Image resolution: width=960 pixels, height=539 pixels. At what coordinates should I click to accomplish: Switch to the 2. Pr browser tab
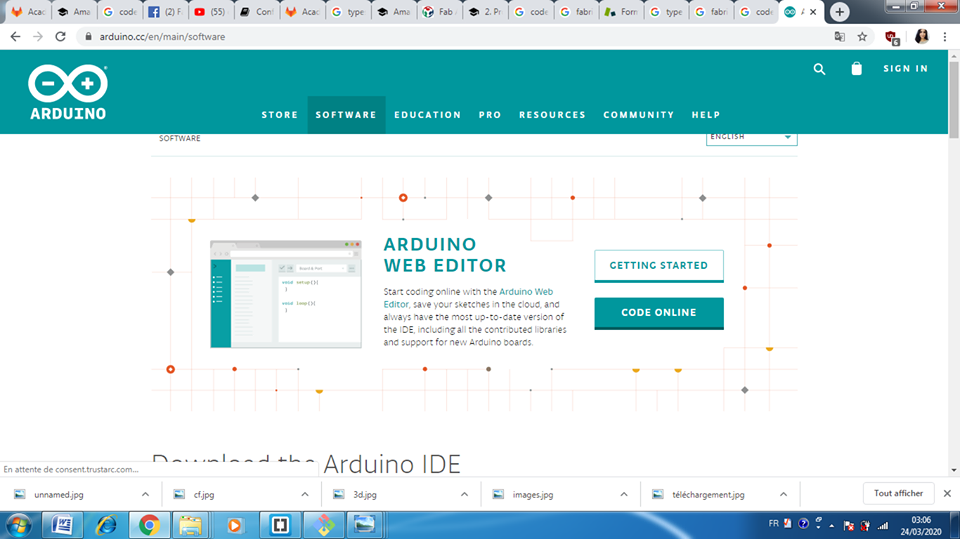coord(486,12)
